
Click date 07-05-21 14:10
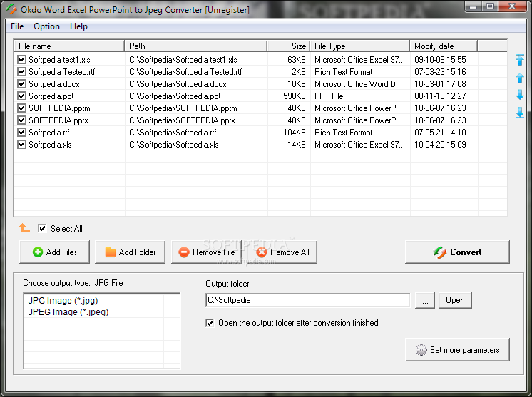click(440, 133)
